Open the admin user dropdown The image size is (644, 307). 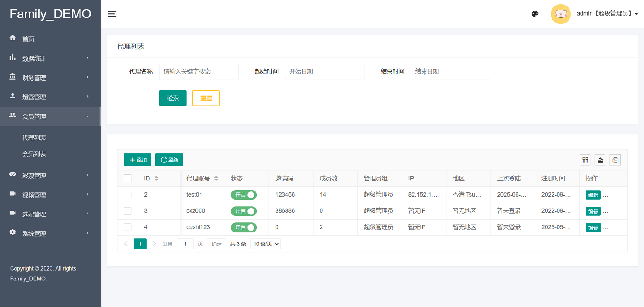[x=607, y=14]
